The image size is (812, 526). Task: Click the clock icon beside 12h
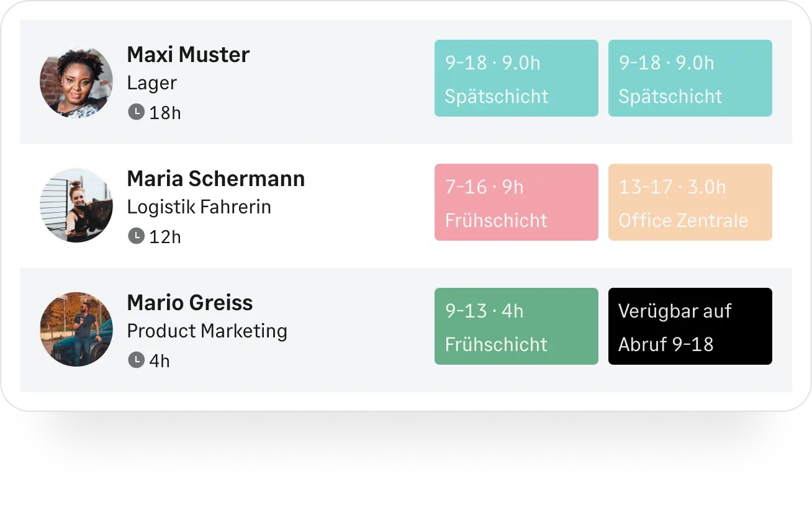pos(136,236)
